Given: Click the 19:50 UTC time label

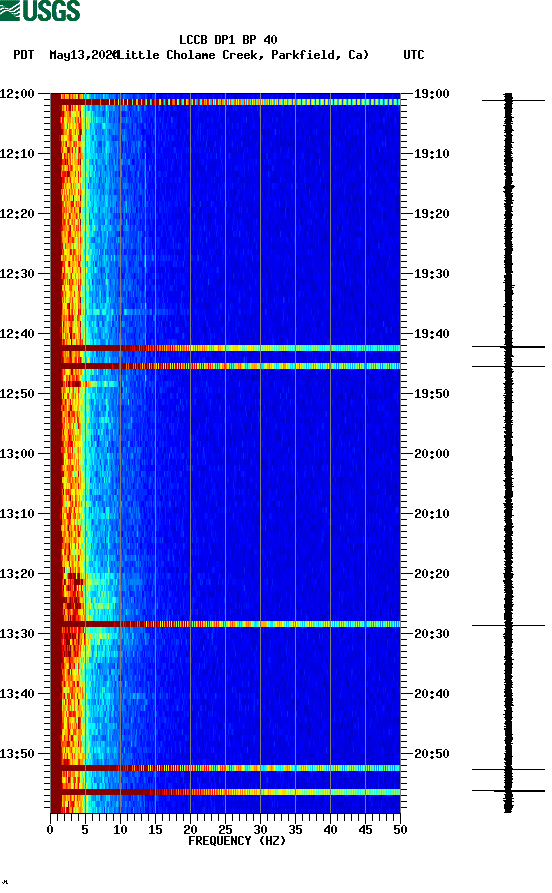Looking at the screenshot, I should 432,394.
